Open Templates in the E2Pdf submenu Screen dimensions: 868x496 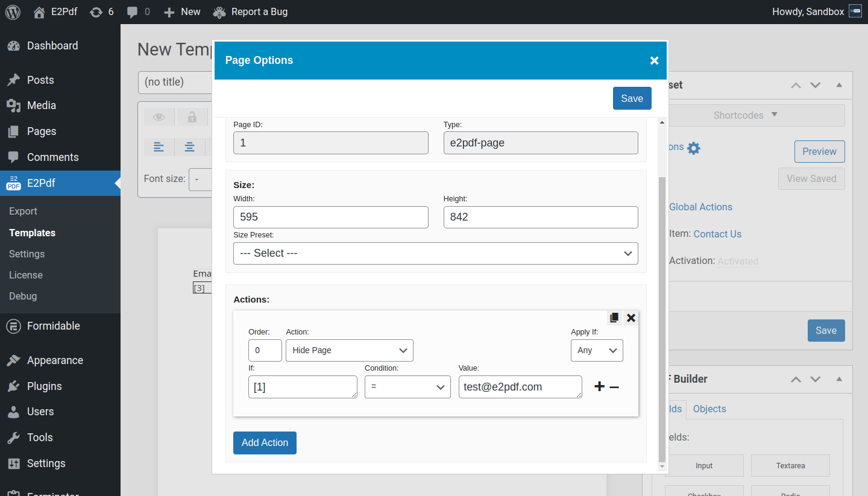(32, 233)
